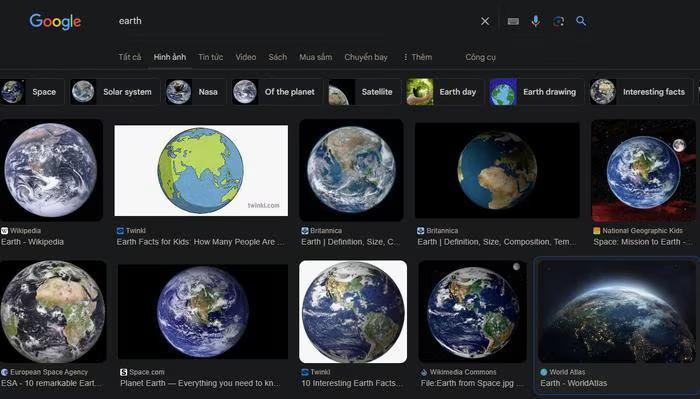Start voice search with microphone icon
700x399 pixels.
pos(535,21)
